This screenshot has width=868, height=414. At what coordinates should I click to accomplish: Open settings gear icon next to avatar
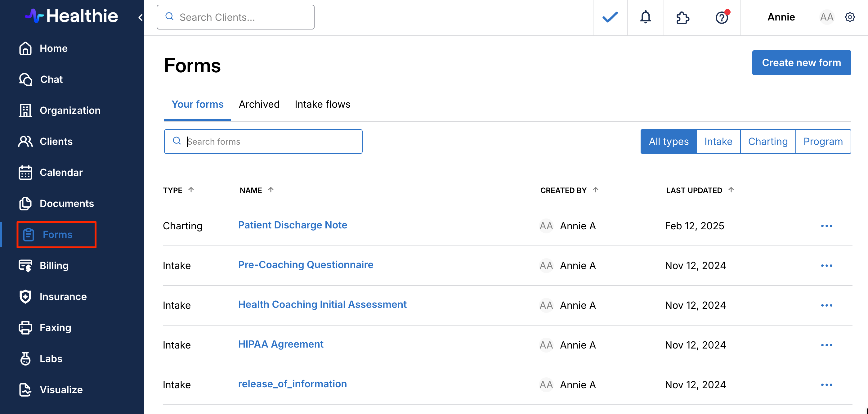click(850, 17)
